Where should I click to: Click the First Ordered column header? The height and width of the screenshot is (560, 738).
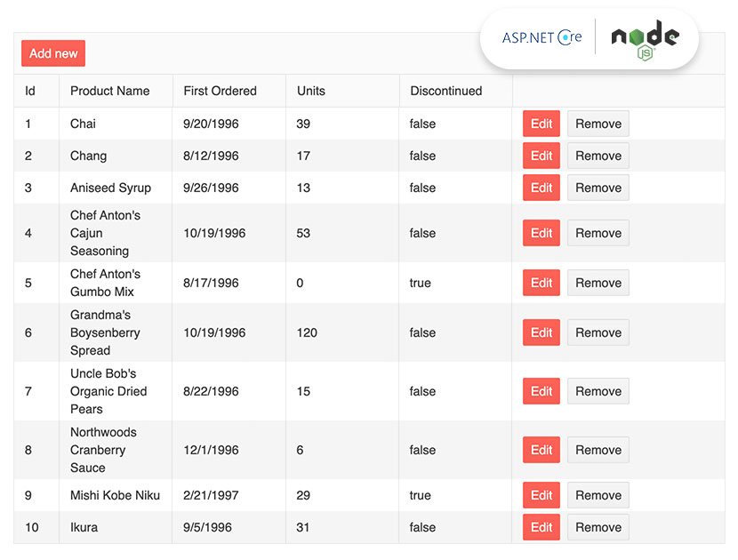[220, 91]
